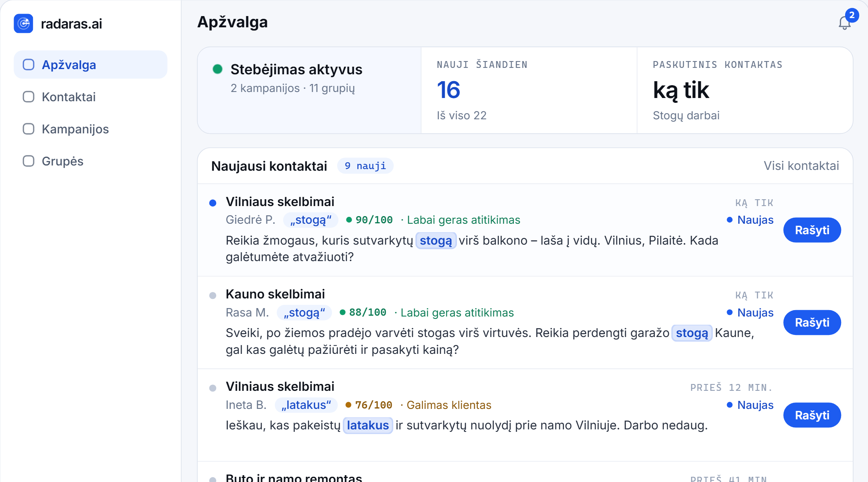Click the 90/100 score
868x482 pixels.
(374, 220)
